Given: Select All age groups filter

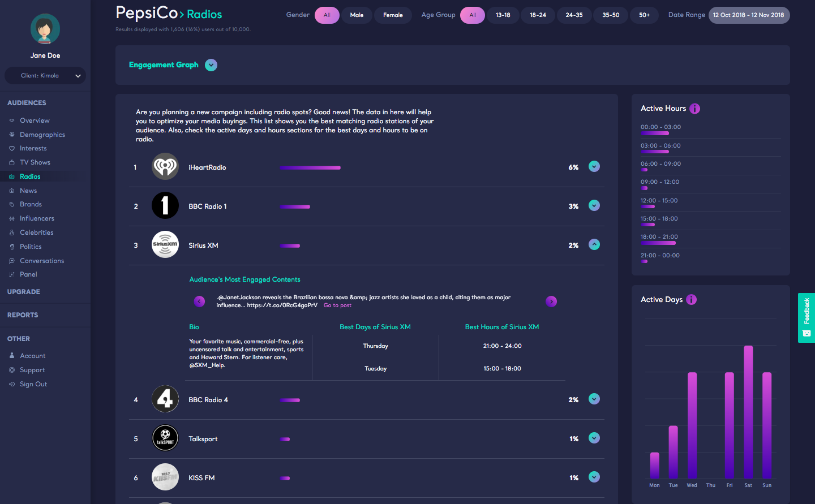Looking at the screenshot, I should point(473,15).
